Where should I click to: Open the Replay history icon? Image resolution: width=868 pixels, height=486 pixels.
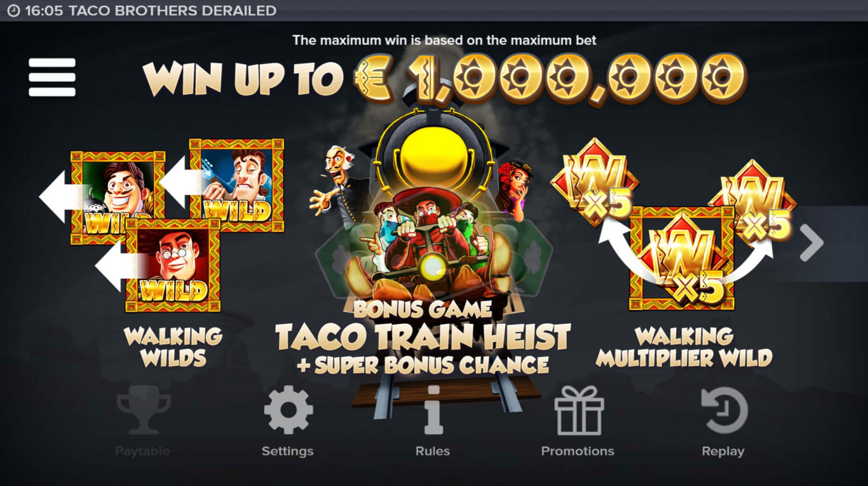[x=724, y=410]
